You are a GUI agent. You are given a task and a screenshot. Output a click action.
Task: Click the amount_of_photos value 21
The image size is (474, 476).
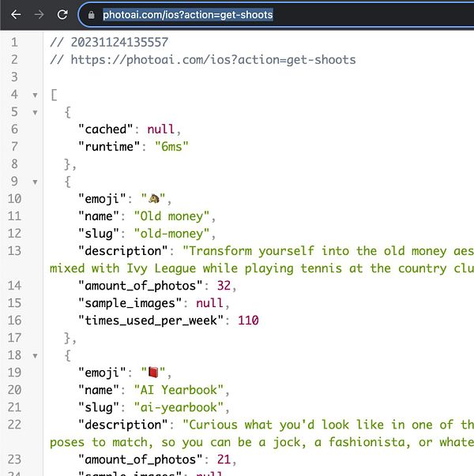pyautogui.click(x=224, y=459)
